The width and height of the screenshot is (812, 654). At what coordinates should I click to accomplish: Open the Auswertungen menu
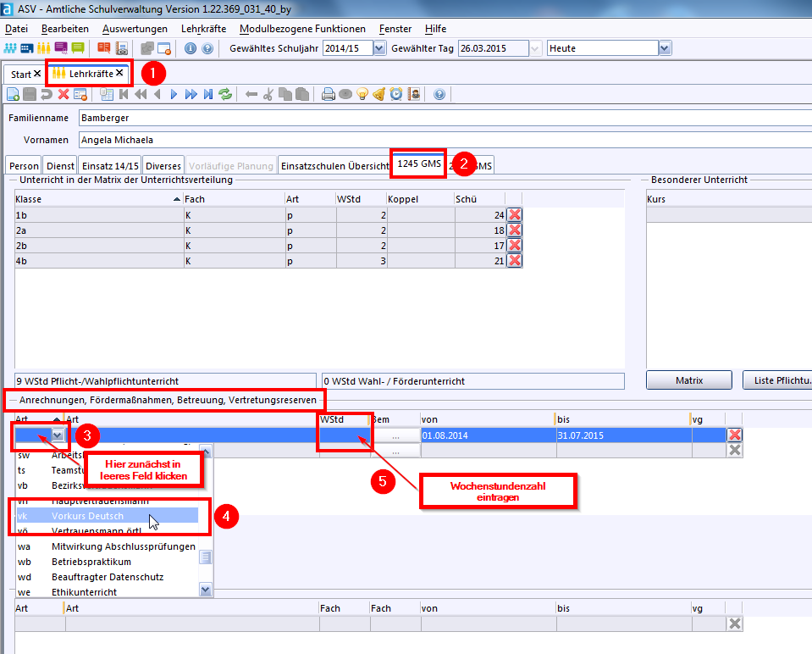point(135,29)
